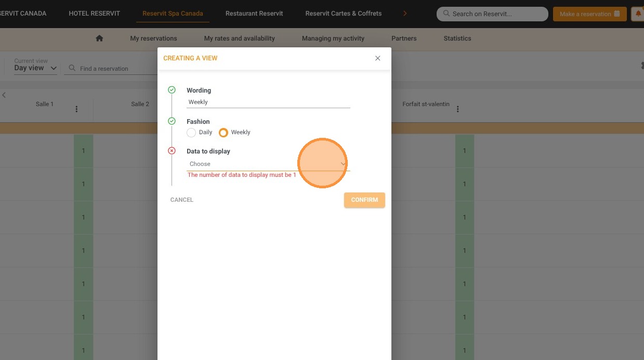Select the Daily radio option

[191, 133]
